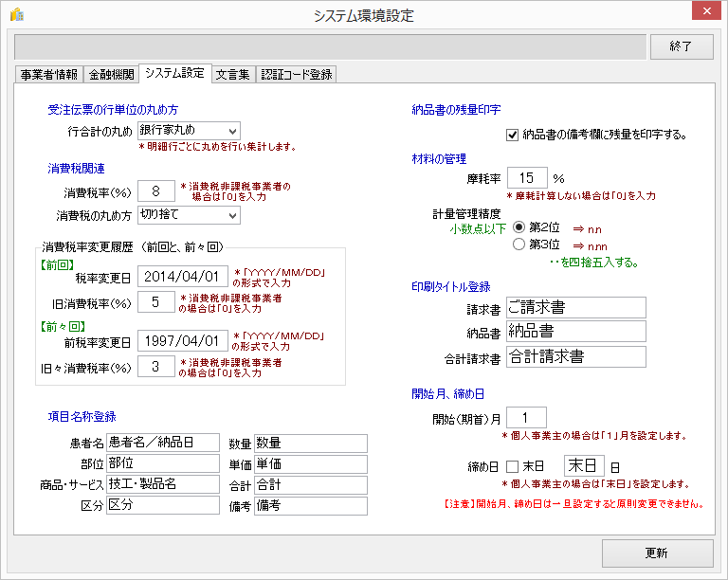
Task: Click the ・・を四捨五入する。 note
Action: pos(593,263)
